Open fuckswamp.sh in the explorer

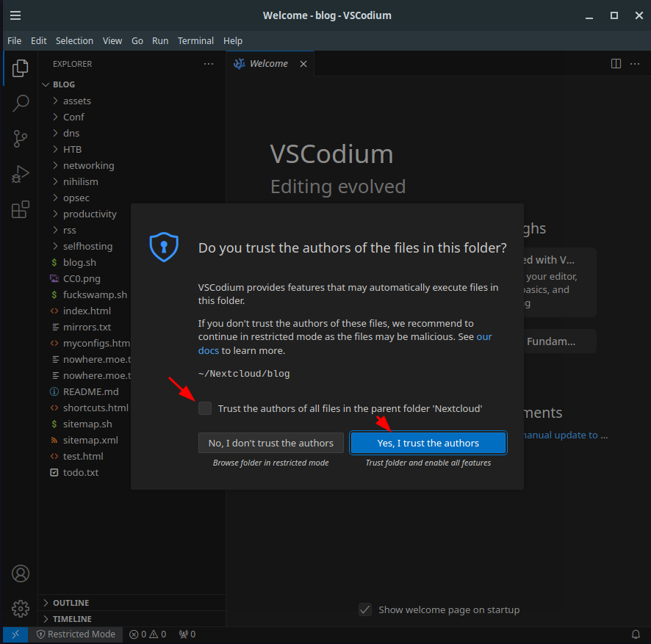95,295
